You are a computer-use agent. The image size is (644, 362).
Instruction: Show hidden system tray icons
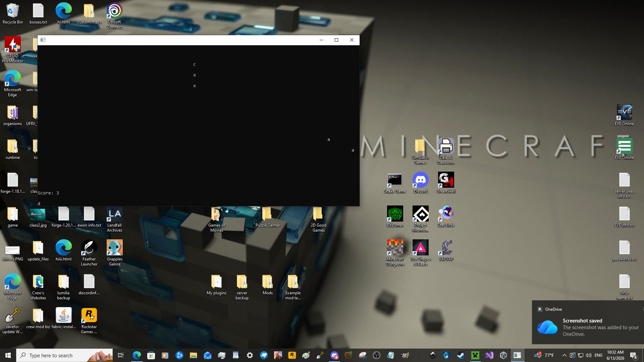[x=564, y=355]
